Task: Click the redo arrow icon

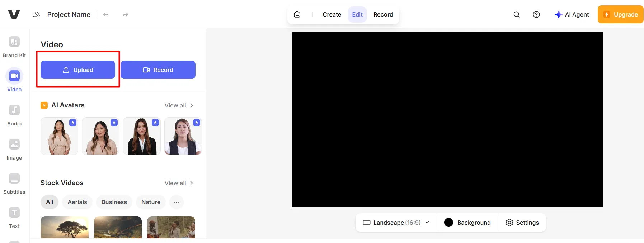Action: click(125, 15)
